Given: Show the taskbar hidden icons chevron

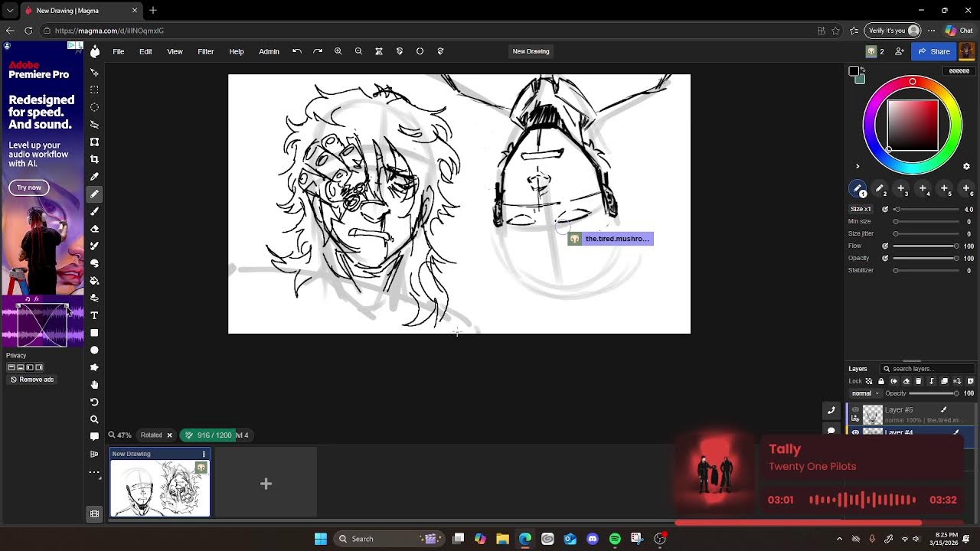Looking at the screenshot, I should pos(839,539).
